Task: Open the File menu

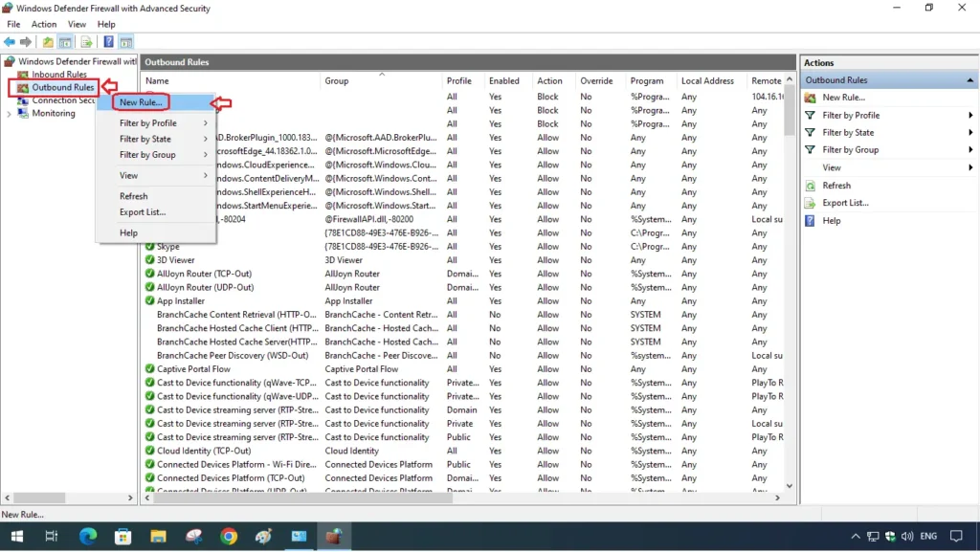Action: (13, 24)
